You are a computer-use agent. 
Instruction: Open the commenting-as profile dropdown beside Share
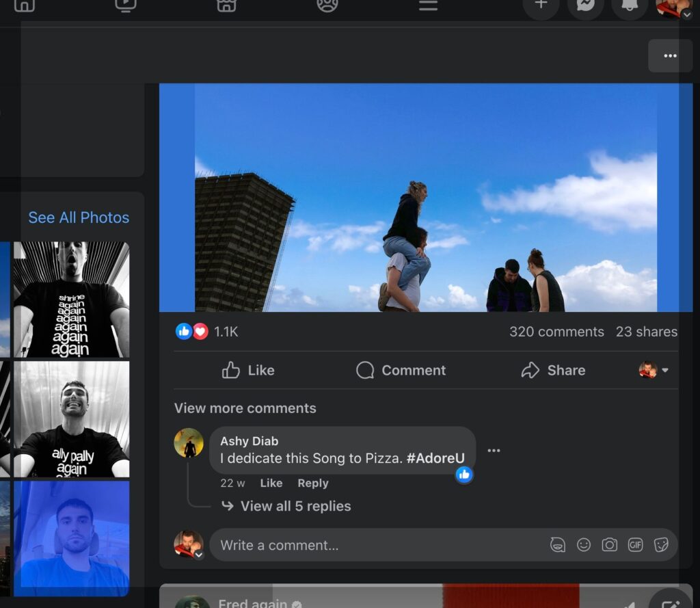point(654,370)
